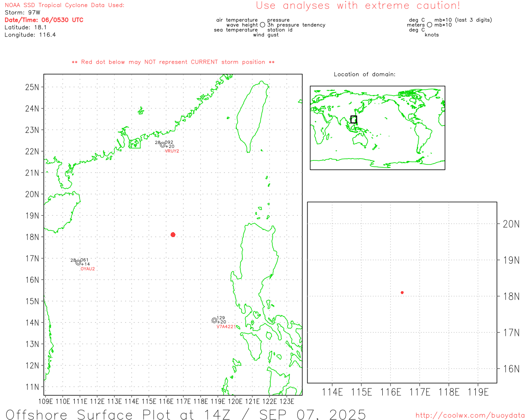
Task: Click the Latitude: 18.1 text
Action: 25,27
